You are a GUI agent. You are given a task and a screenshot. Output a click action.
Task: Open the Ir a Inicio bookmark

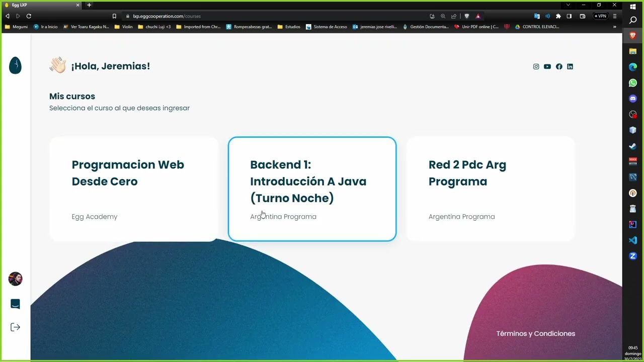[45, 27]
